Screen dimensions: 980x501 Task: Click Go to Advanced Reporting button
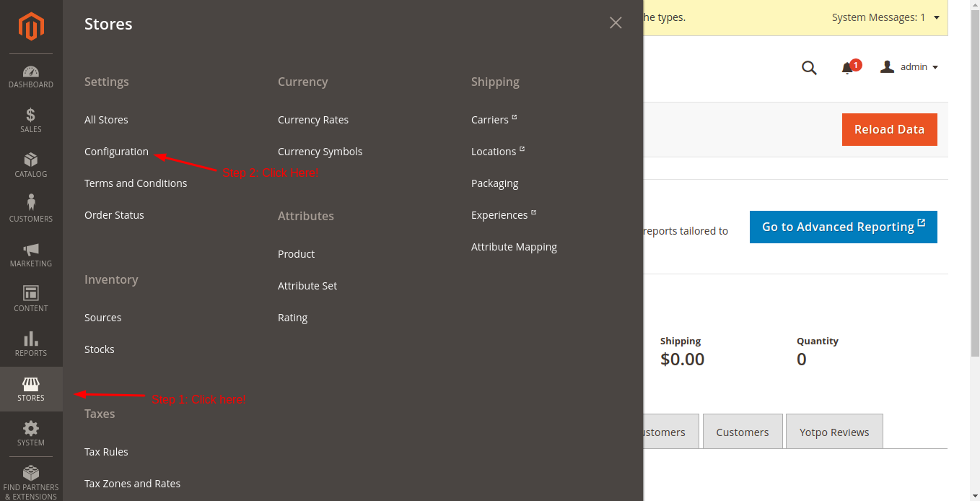click(844, 227)
